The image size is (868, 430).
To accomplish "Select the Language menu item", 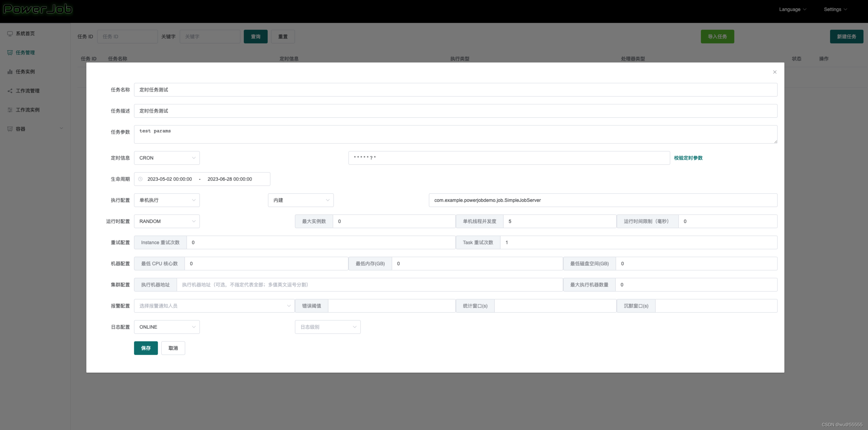I will (x=791, y=9).
